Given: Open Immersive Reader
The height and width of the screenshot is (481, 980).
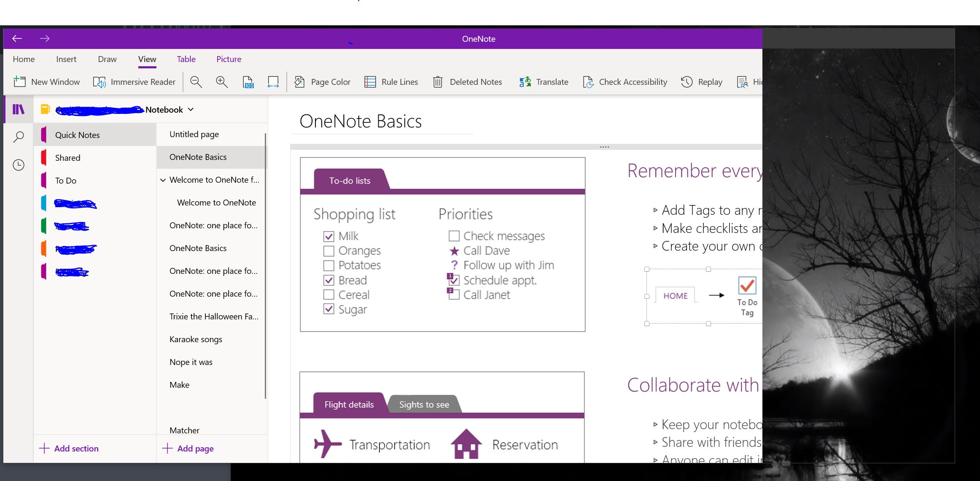Looking at the screenshot, I should 134,82.
